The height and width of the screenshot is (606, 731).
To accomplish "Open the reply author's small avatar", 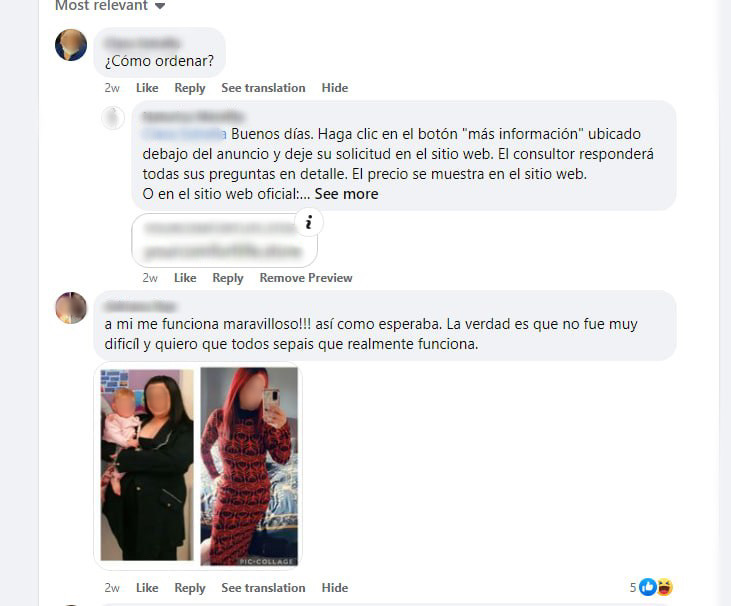I will point(113,118).
